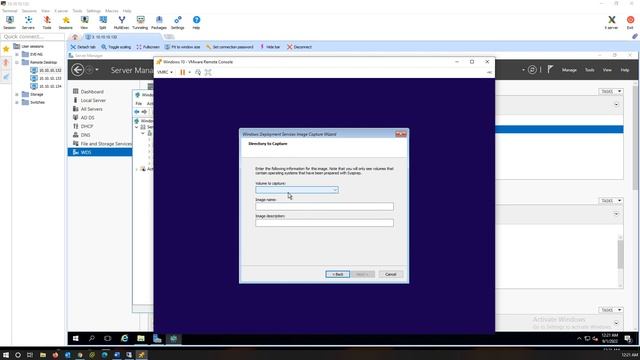640x360 pixels.
Task: Click the Sessions star toolbar icon
Action: pos(66,22)
